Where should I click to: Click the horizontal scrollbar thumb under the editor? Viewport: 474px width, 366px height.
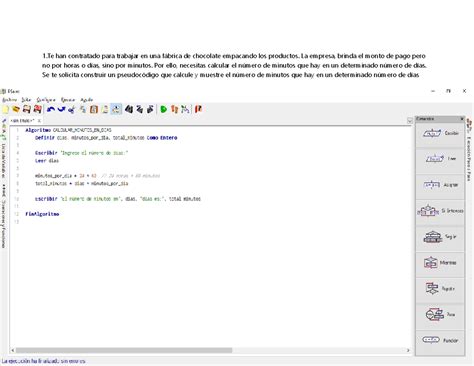[124, 350]
